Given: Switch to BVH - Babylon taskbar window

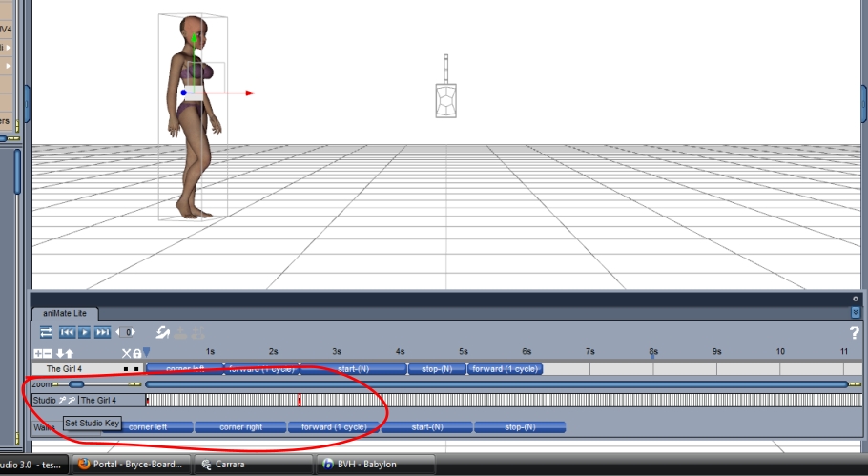Looking at the screenshot, I should pyautogui.click(x=375, y=465).
